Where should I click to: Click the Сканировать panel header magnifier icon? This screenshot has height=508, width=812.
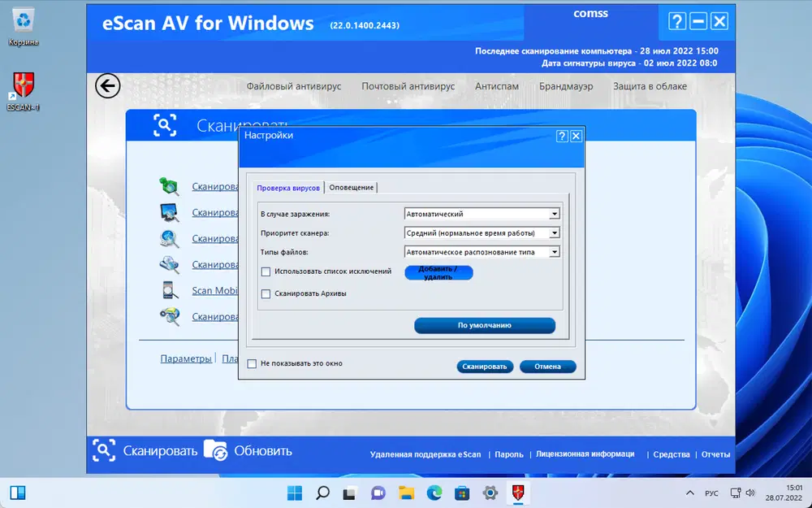pyautogui.click(x=165, y=125)
